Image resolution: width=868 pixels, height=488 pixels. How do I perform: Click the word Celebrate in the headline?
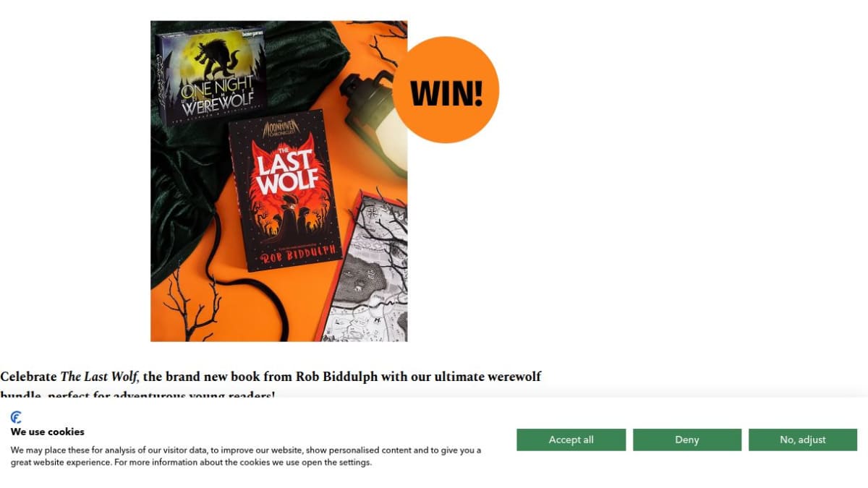click(28, 377)
